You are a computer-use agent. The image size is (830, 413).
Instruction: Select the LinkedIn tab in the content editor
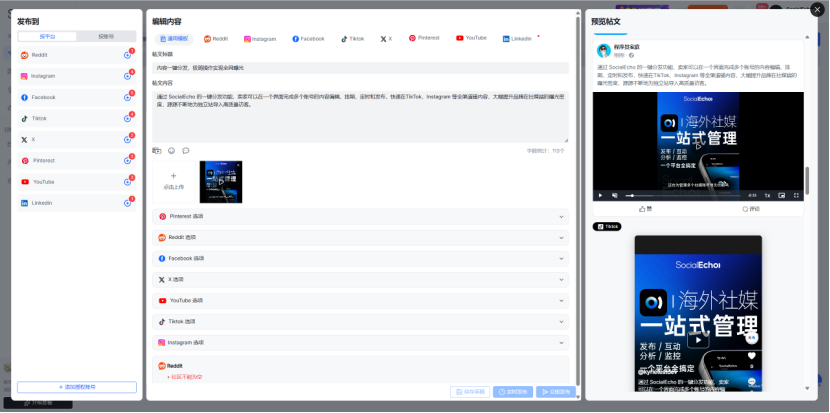(x=518, y=39)
